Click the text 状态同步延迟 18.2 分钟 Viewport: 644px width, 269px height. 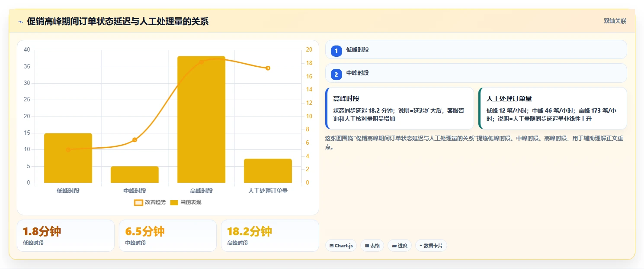363,110
